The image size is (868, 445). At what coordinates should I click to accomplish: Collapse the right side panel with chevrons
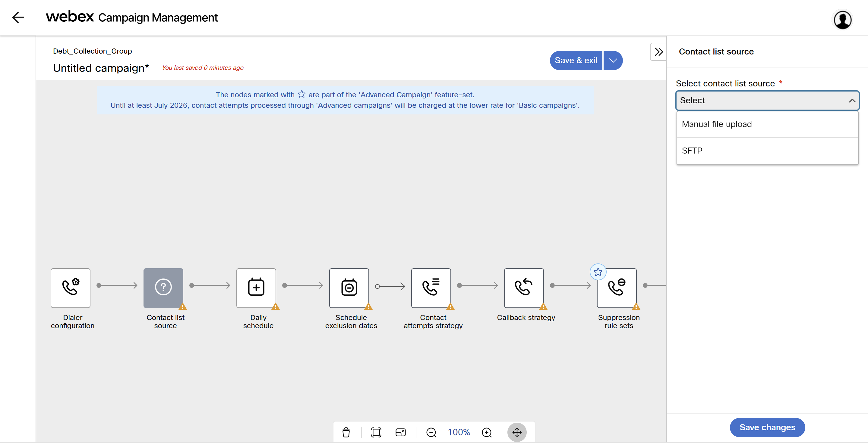pyautogui.click(x=658, y=51)
